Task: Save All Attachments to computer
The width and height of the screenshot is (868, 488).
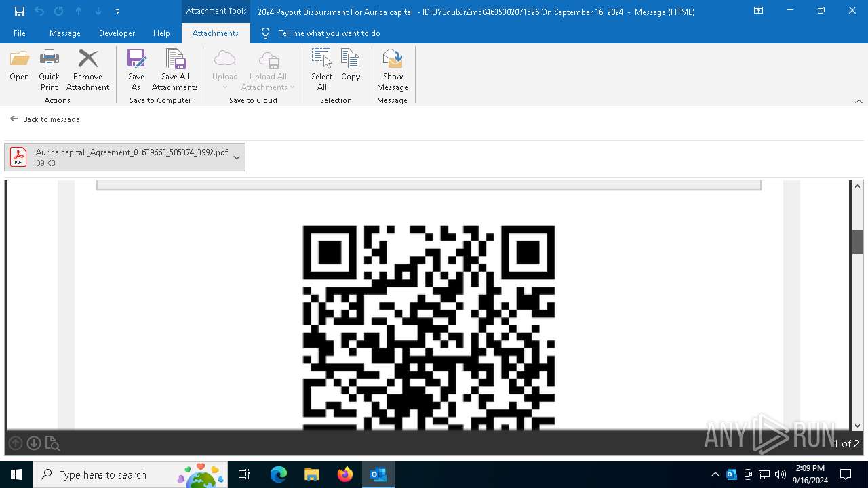Action: coord(175,70)
